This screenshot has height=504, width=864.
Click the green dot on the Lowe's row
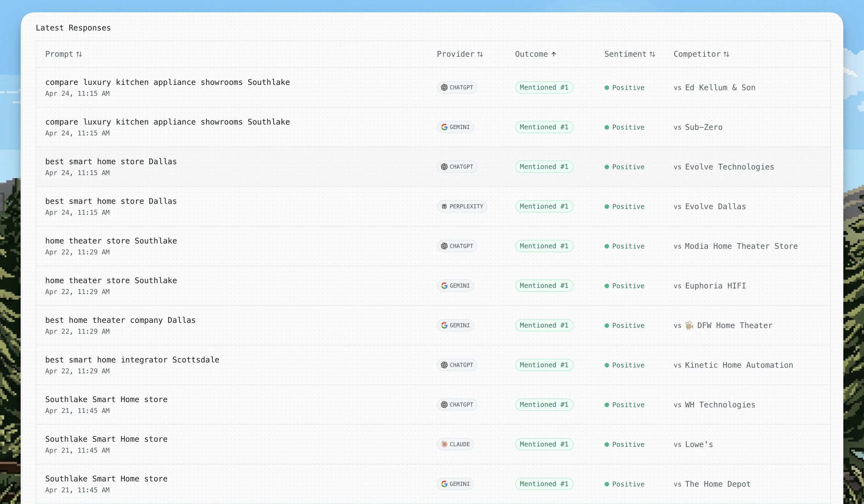point(607,444)
